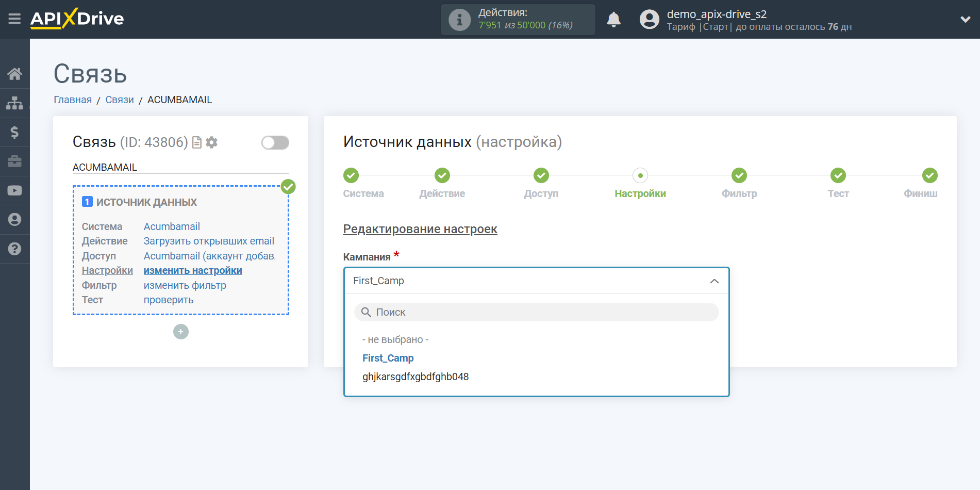980x490 pixels.
Task: Open connection document copy icon
Action: click(x=196, y=142)
